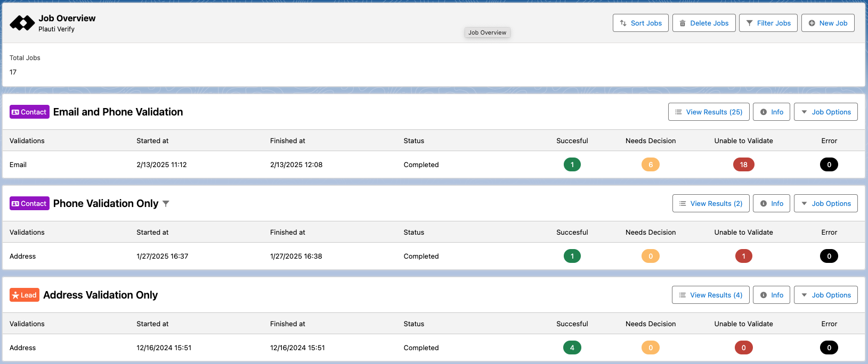Click the Total Jobs value 17
The height and width of the screenshot is (364, 868).
[13, 72]
